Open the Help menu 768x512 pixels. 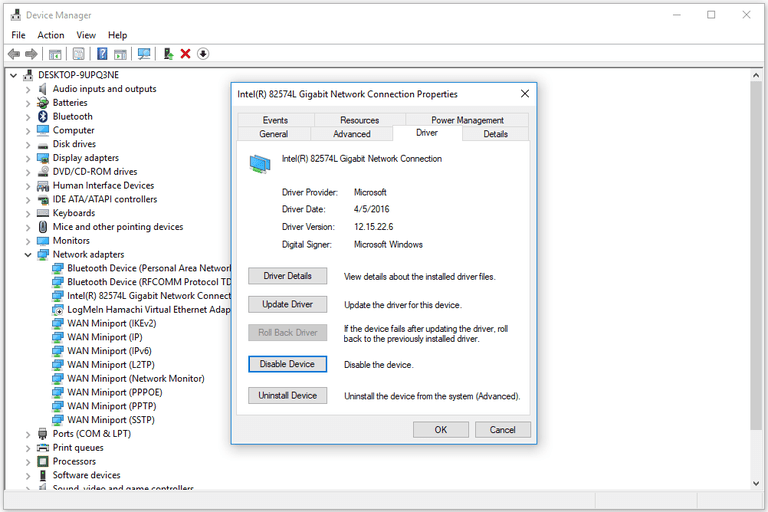pos(118,35)
